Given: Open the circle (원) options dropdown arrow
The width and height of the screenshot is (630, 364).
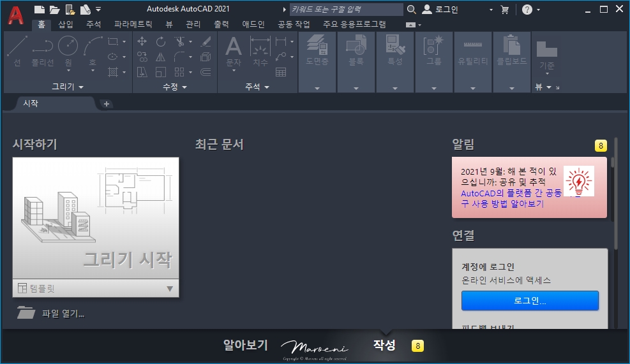Looking at the screenshot, I should point(68,71).
